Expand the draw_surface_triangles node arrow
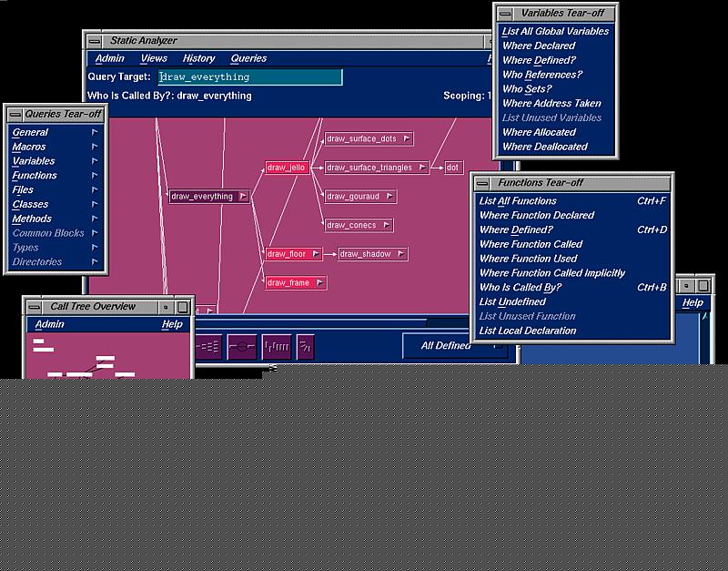This screenshot has width=728, height=571. [422, 168]
